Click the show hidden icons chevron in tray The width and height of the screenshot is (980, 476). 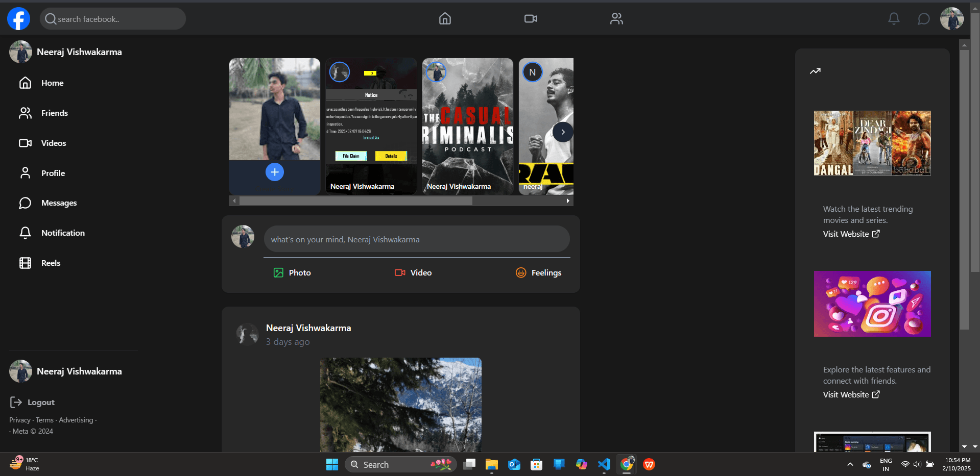849,465
